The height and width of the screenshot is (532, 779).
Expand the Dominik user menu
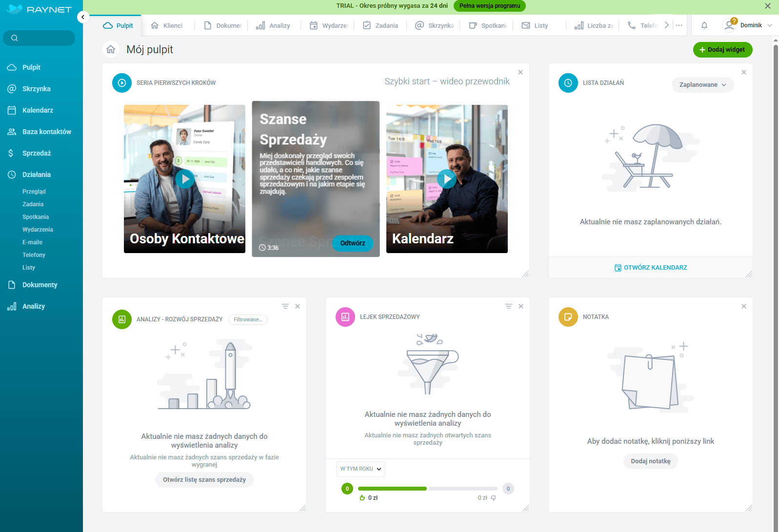(x=751, y=25)
